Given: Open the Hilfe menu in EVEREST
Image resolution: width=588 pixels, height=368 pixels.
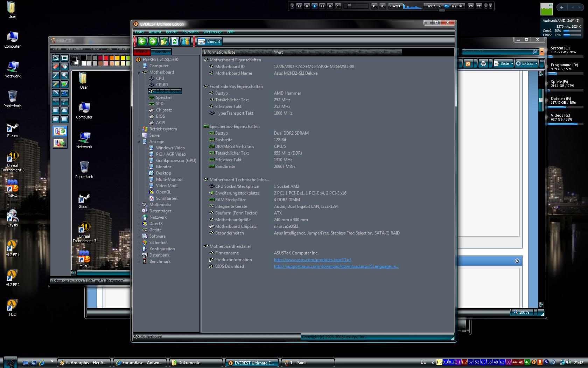Looking at the screenshot, I should (x=231, y=32).
